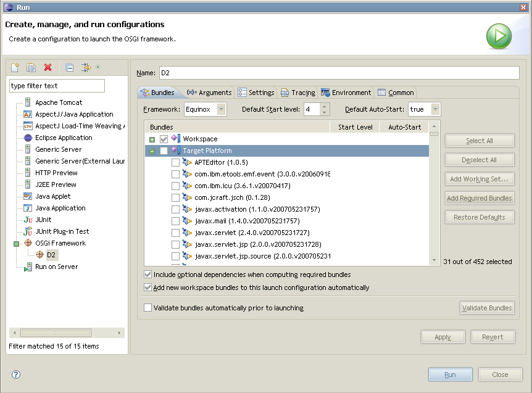
Task: Click the Run button
Action: [450, 374]
